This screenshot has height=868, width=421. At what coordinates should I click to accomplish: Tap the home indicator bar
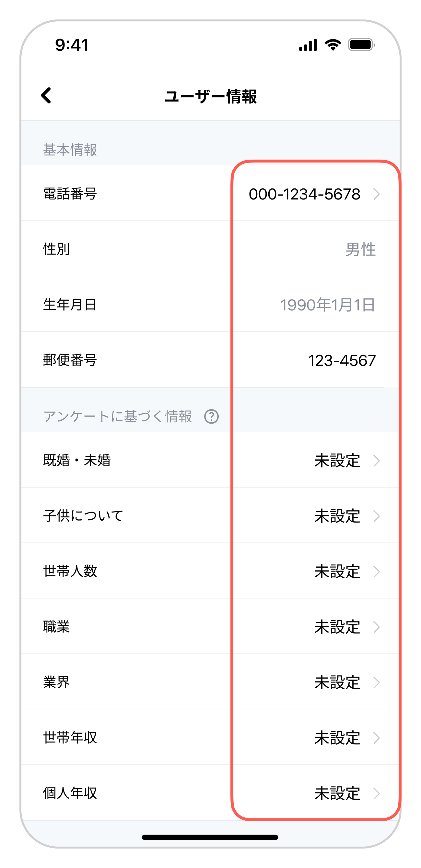210,837
